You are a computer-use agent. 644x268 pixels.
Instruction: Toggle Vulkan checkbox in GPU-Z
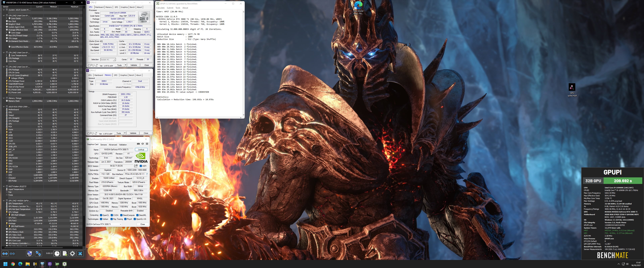tap(101, 219)
